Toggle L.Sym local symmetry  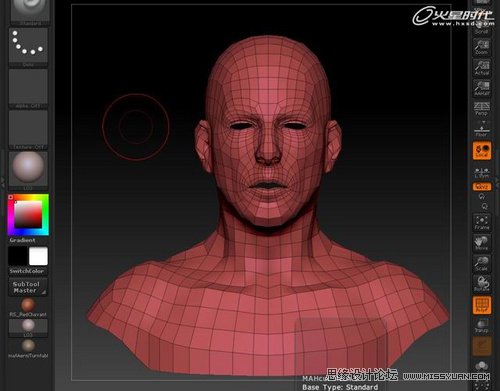[x=482, y=173]
